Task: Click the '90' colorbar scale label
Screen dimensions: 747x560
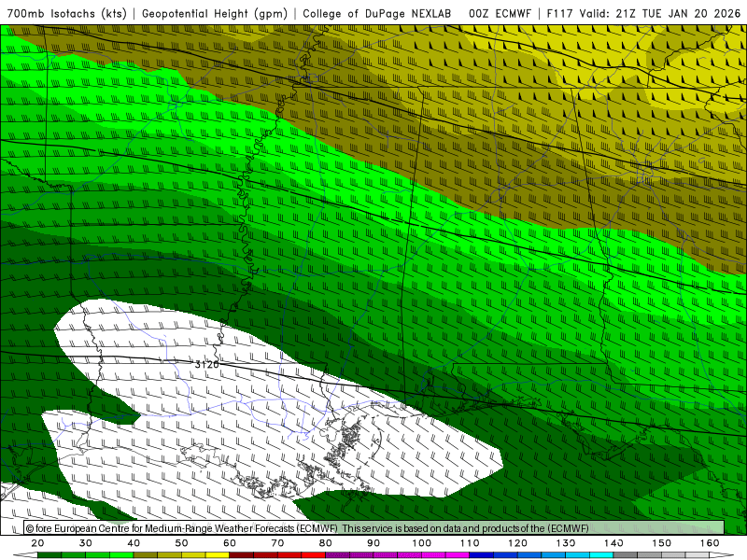Action: click(x=373, y=543)
